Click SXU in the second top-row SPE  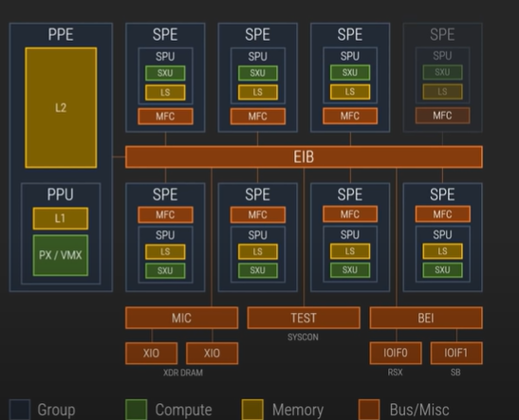(258, 73)
